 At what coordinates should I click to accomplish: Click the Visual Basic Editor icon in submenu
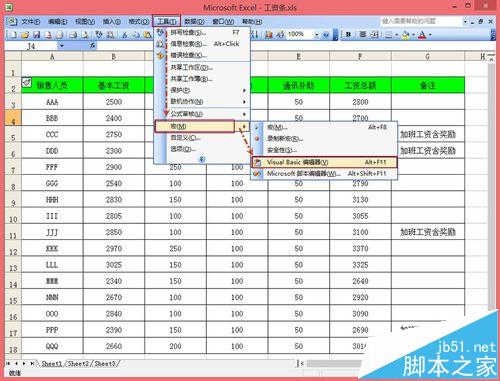[x=257, y=163]
